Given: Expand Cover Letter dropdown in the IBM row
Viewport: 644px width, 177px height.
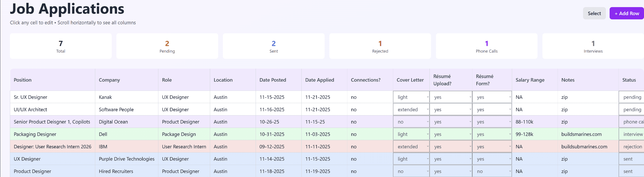Looking at the screenshot, I should [411, 147].
